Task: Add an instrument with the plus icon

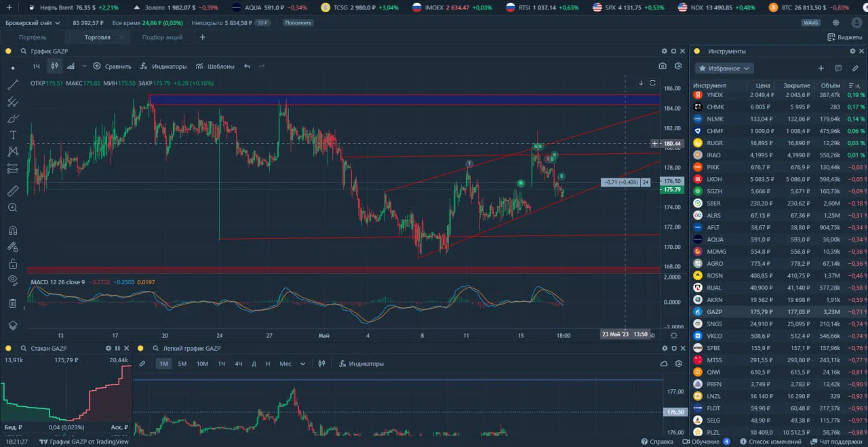Action: point(821,69)
